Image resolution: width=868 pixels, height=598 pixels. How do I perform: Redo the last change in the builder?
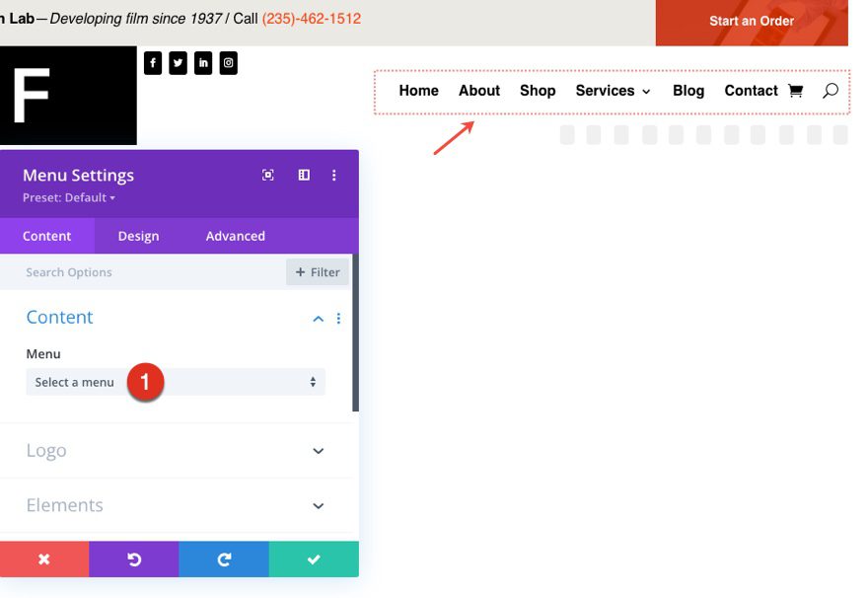pyautogui.click(x=223, y=559)
